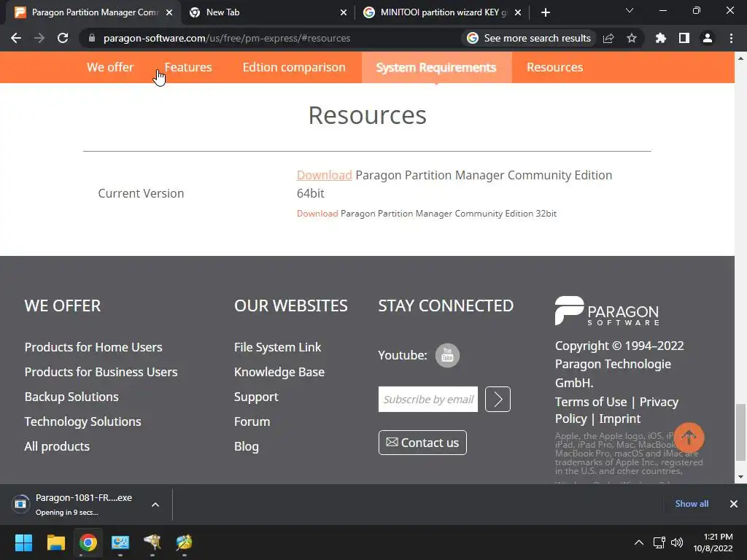Viewport: 747px width, 560px height.
Task: Open the Windows Start menu
Action: click(x=23, y=542)
